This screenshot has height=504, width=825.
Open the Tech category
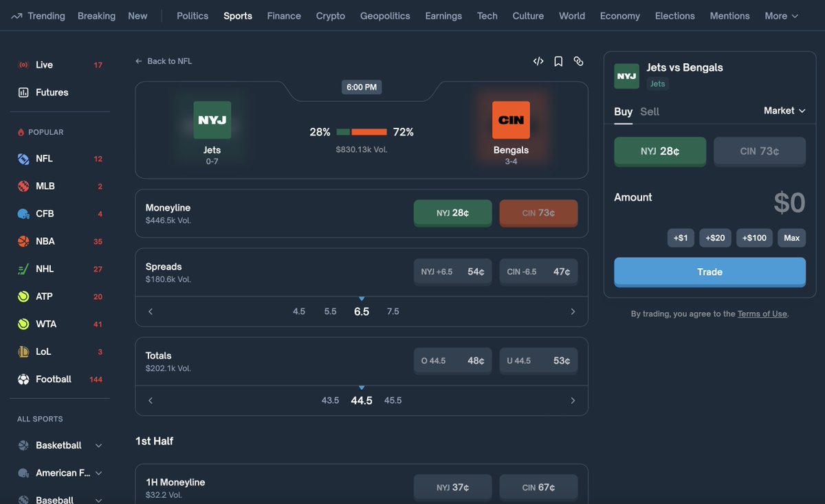pyautogui.click(x=487, y=16)
